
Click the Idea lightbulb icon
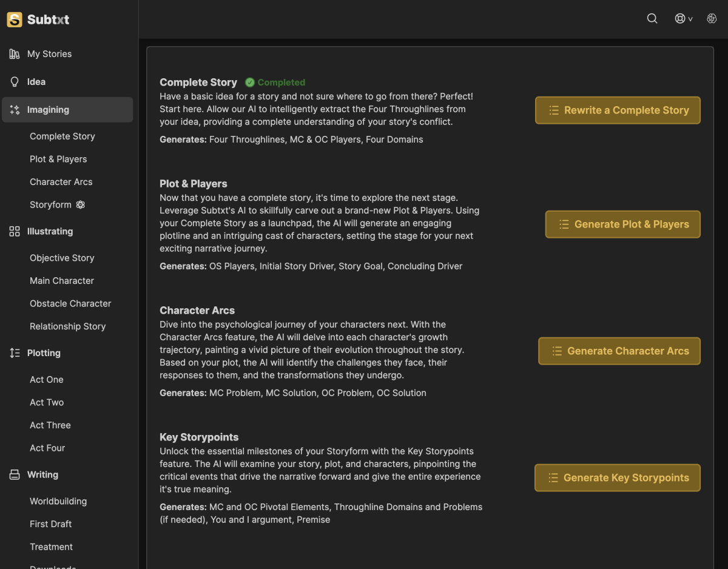pos(15,82)
